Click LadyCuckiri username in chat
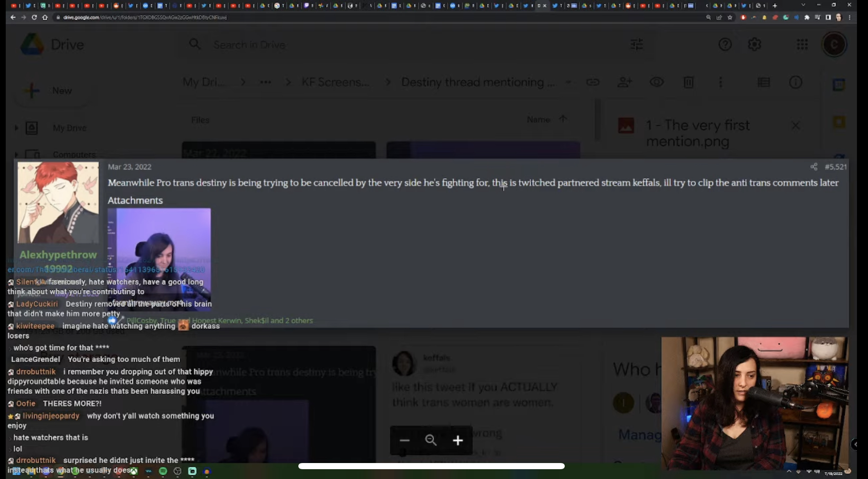 coord(37,304)
